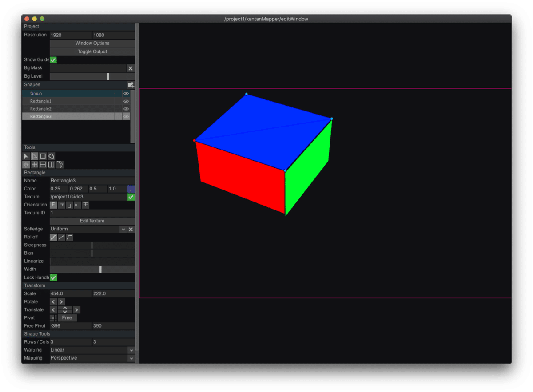The width and height of the screenshot is (533, 392).
Task: Click the Toggle Output button
Action: point(92,52)
